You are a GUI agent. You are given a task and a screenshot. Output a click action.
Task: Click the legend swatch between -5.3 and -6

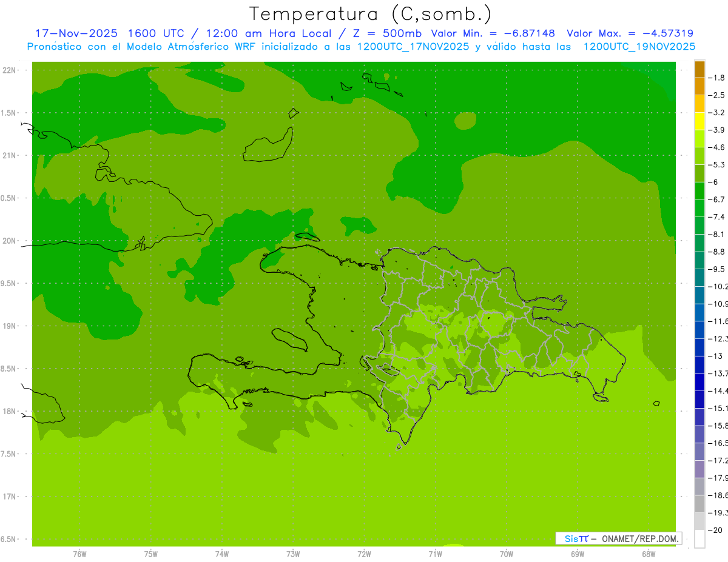[699, 173]
